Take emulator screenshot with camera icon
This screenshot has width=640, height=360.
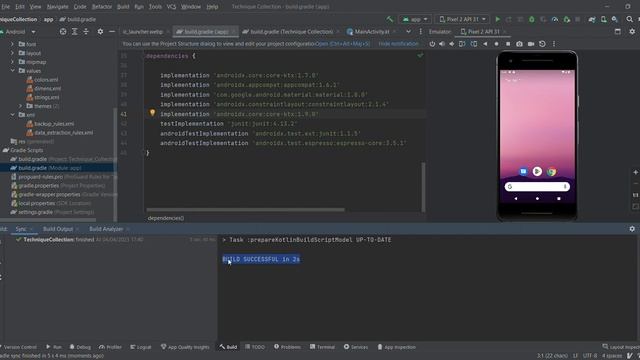(x=519, y=44)
